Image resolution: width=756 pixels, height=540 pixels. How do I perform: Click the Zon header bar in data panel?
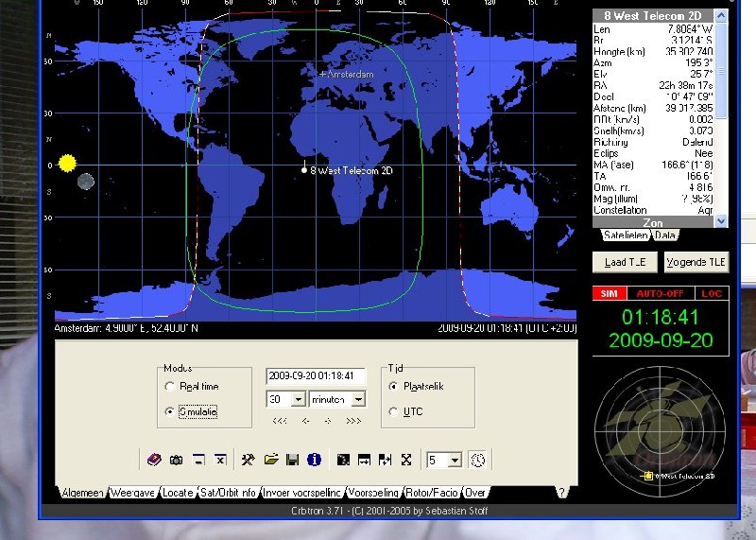coord(653,222)
